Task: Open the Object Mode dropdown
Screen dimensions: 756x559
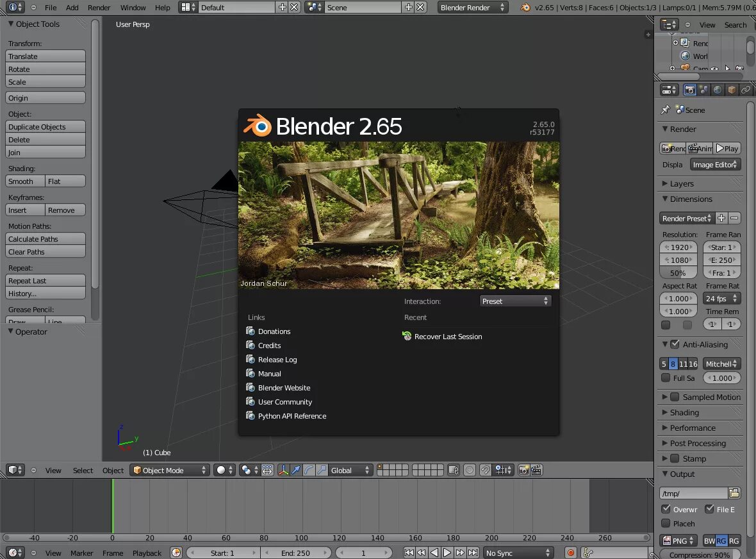Action: 169,470
